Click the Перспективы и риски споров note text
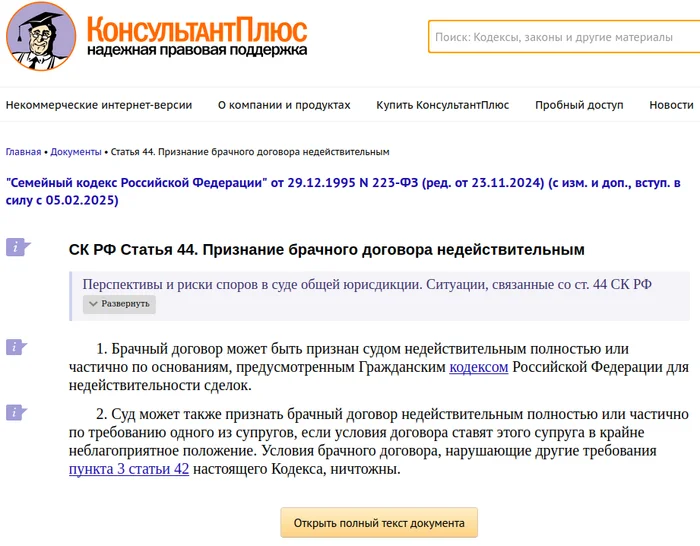This screenshot has height=546, width=700. coord(366,284)
